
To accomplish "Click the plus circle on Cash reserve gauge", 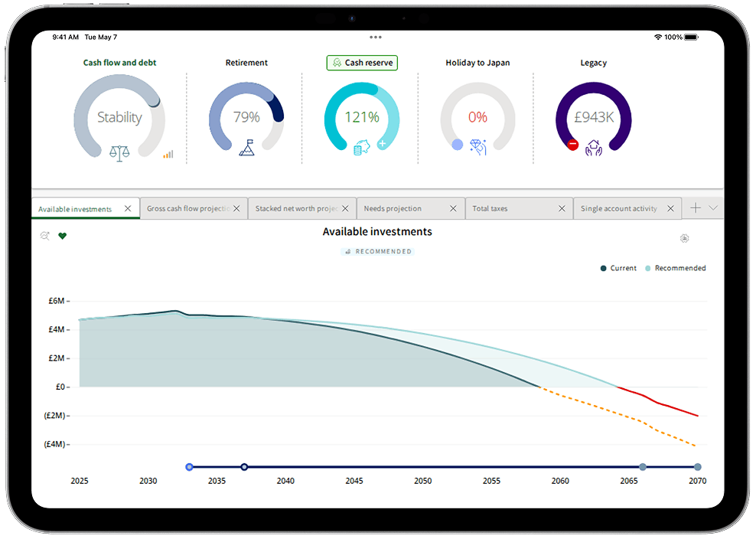I will (x=383, y=143).
